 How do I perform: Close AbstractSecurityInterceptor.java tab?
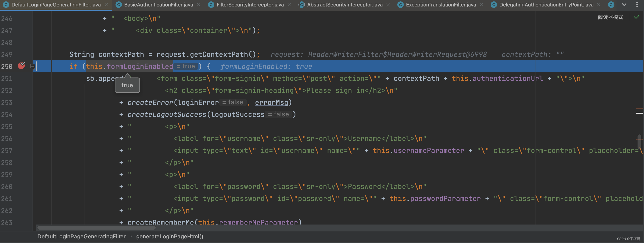(x=388, y=5)
